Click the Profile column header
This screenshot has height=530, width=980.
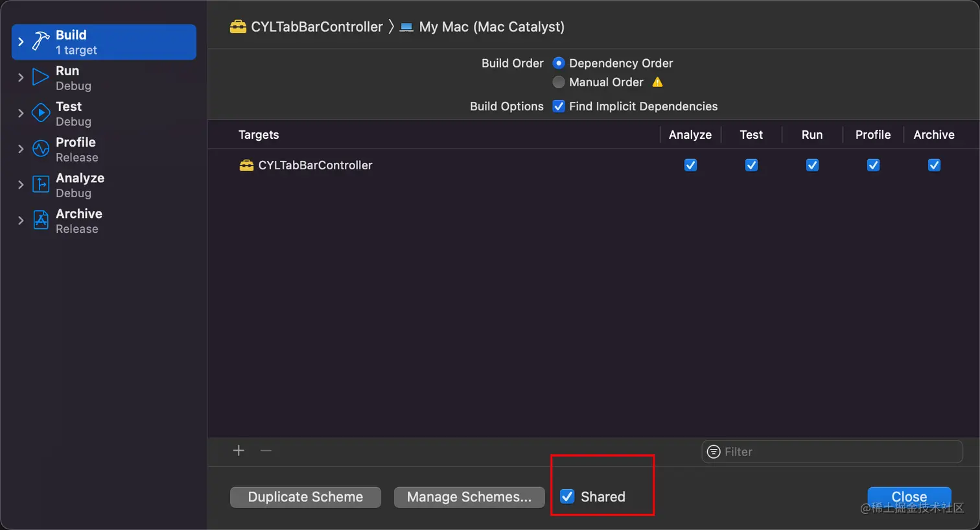point(873,134)
